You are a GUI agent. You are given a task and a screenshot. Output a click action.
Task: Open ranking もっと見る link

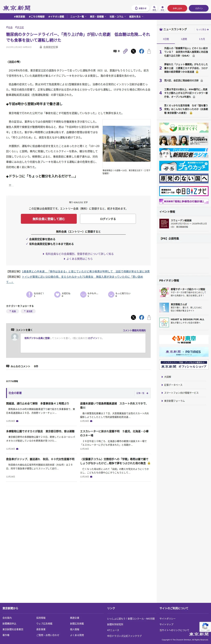point(202,29)
